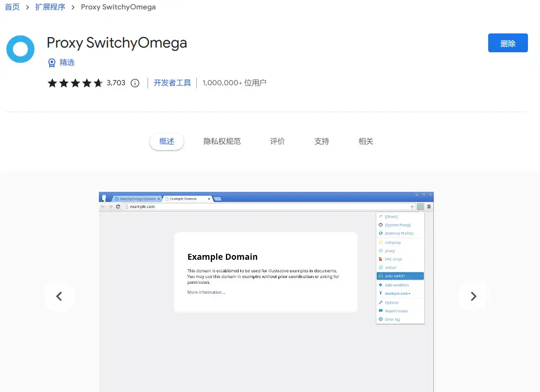
Task: Click the Proxy SwitchyOmega extension logo
Action: 20,49
